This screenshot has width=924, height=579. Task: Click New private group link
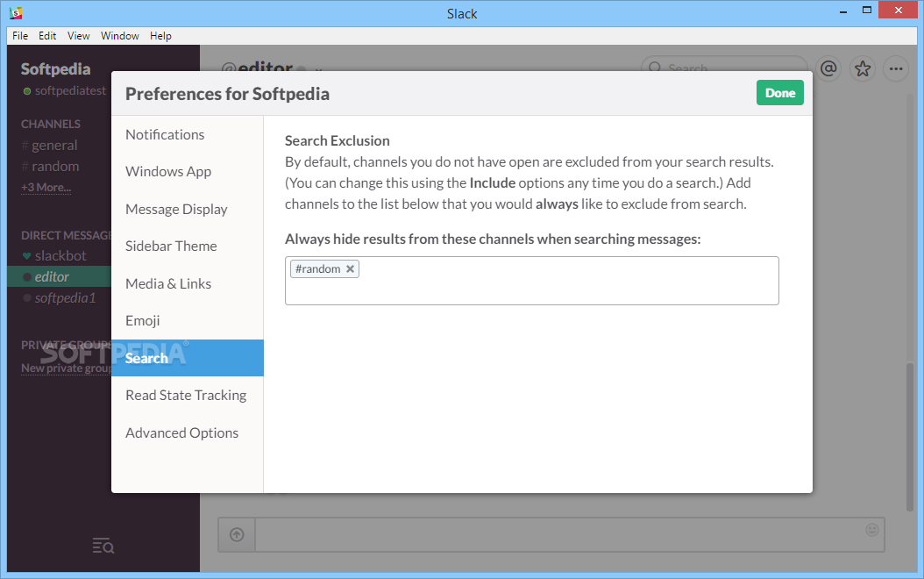click(66, 368)
